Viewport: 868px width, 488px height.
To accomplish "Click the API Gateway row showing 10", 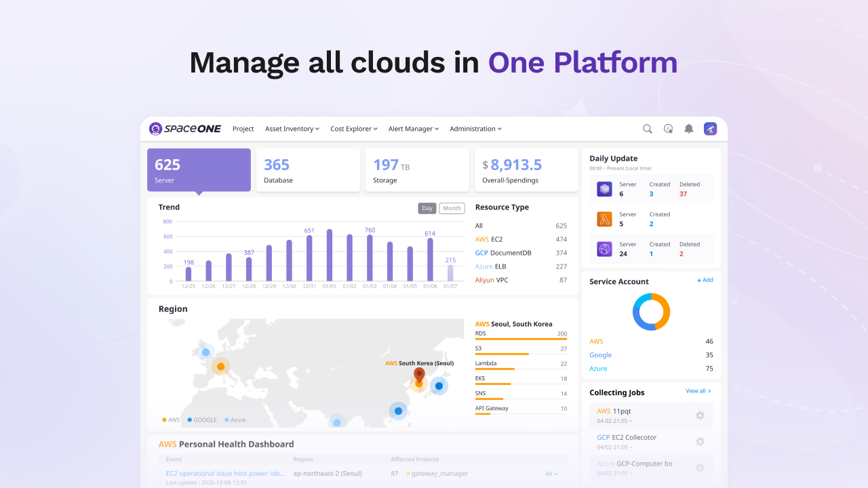I will [521, 409].
